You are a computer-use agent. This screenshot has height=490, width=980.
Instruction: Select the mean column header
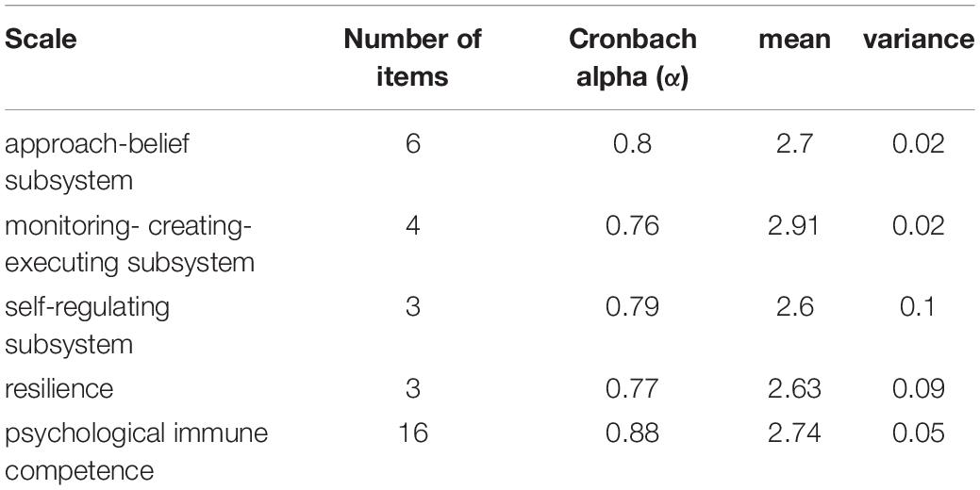tap(794, 40)
